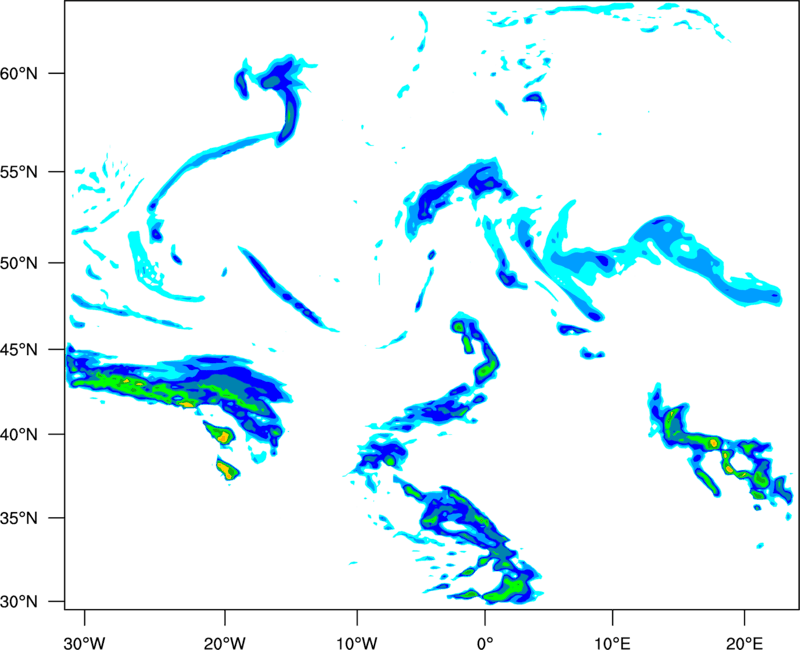Click the 20°W longitude tick label
This screenshot has width=800, height=650.
[x=224, y=643]
